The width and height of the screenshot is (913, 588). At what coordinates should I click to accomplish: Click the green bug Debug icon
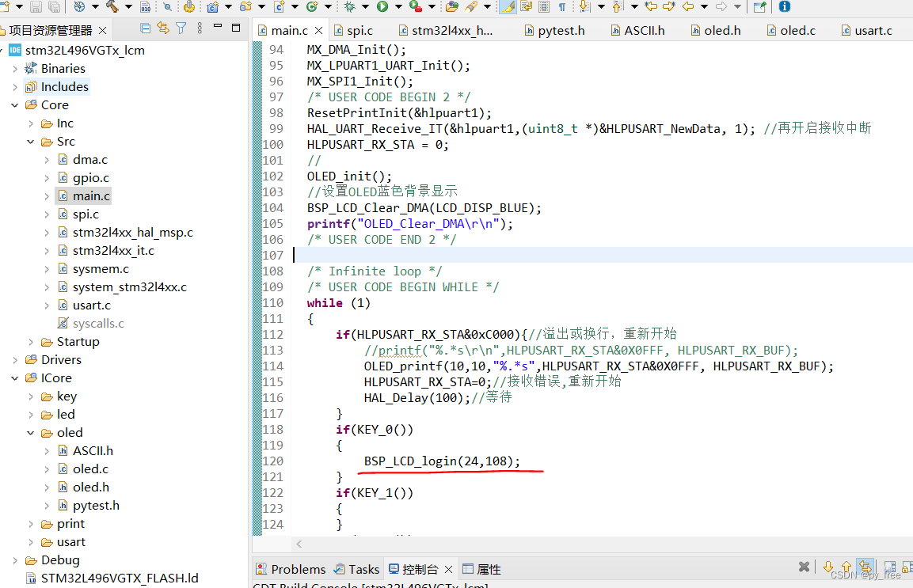[x=349, y=7]
